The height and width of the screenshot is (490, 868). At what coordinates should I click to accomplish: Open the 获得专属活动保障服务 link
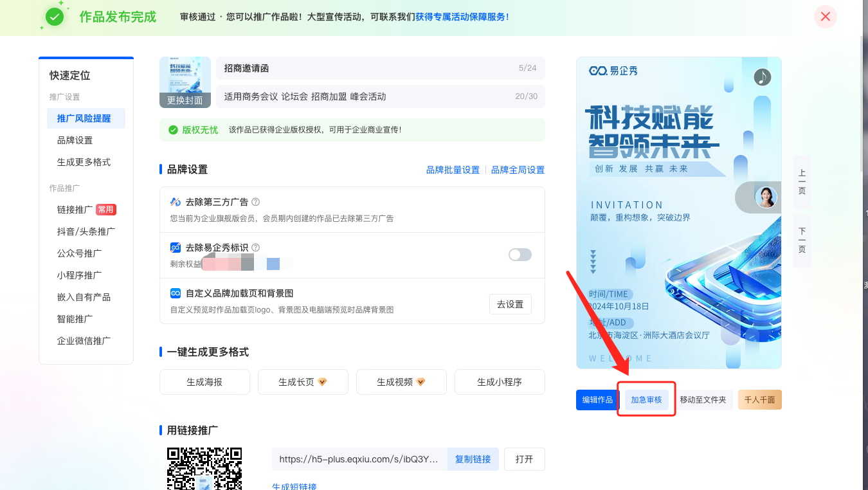462,17
